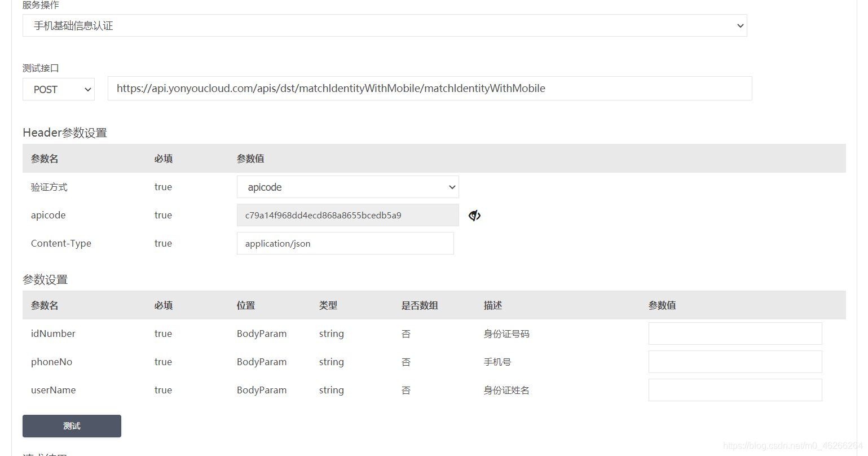Screen dimensions: 868x456
Task: Open the 手机基础信息认证 service operation dropdown
Action: tap(385, 25)
